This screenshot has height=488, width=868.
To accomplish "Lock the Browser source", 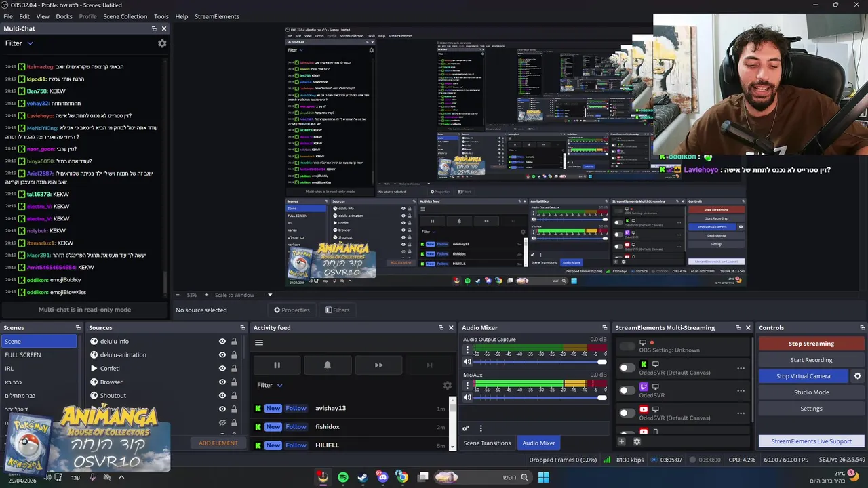I will click(234, 382).
